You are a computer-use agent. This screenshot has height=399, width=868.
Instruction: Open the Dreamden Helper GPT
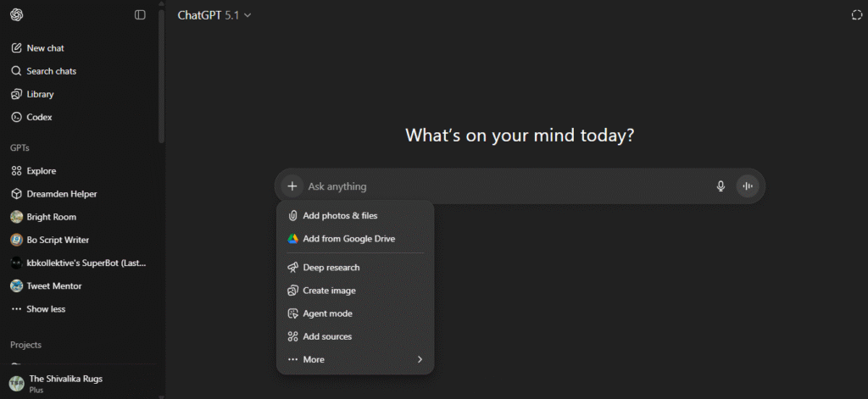pos(81,194)
